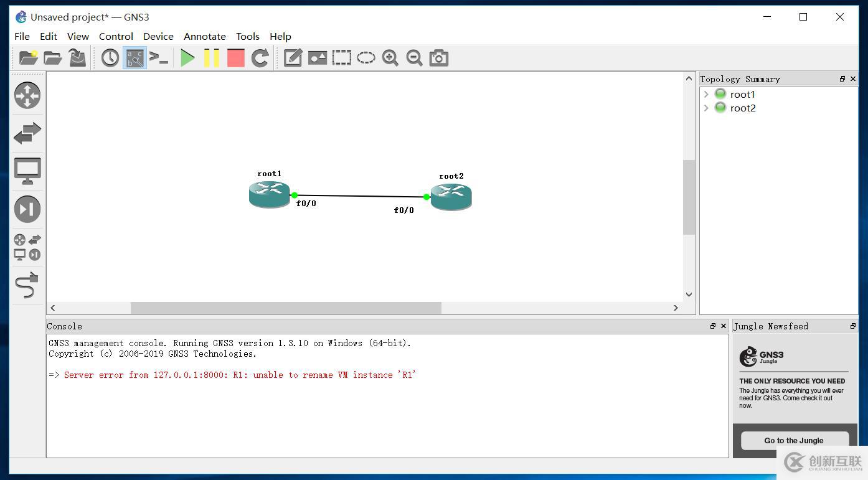
Task: Take a screenshot with the camera icon
Action: click(439, 58)
